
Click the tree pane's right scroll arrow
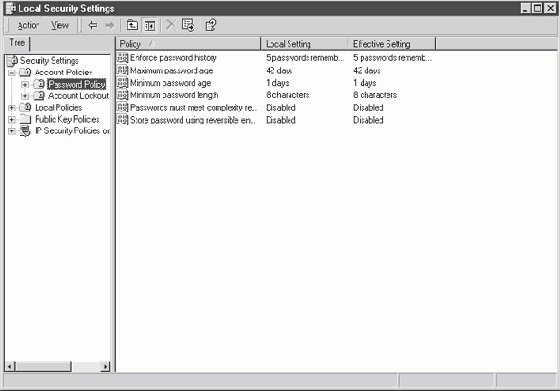coord(105,366)
